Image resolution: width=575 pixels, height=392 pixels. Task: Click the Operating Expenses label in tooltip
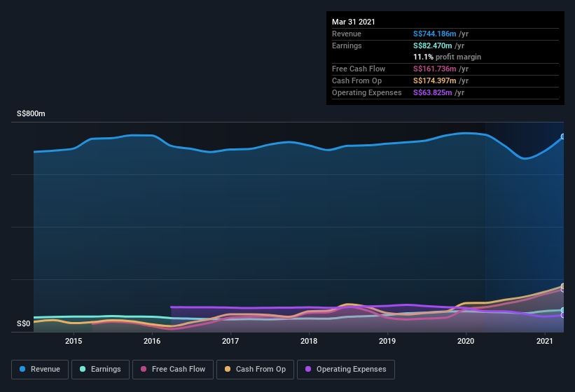(x=367, y=92)
